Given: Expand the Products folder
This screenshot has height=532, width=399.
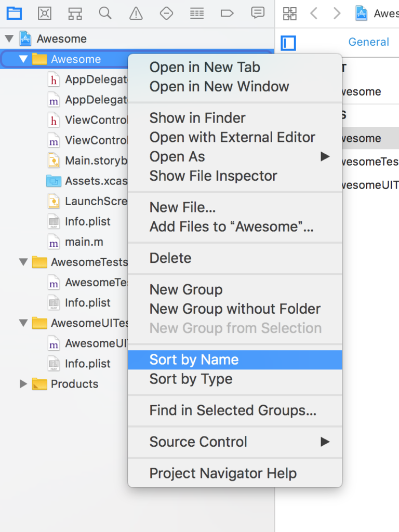Looking at the screenshot, I should (23, 384).
